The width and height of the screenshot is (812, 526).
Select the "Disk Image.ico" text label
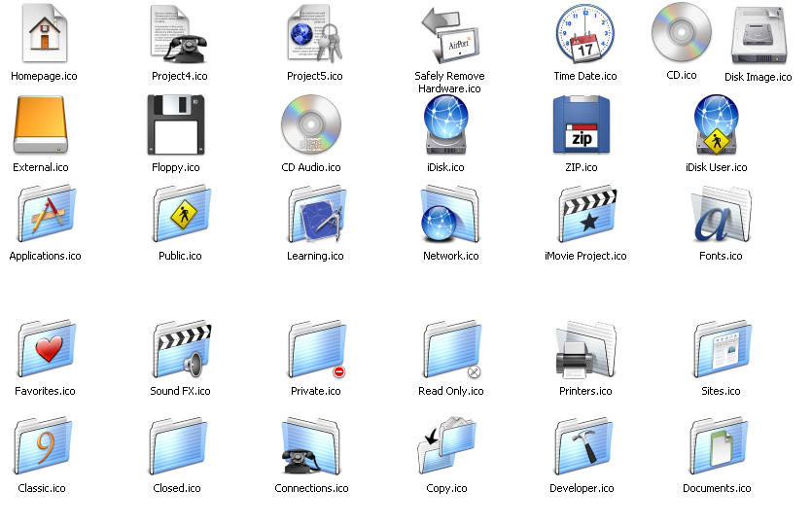759,77
